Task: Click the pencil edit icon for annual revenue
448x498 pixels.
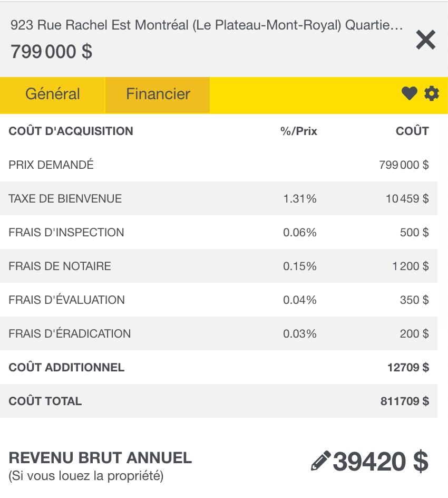Action: click(320, 461)
